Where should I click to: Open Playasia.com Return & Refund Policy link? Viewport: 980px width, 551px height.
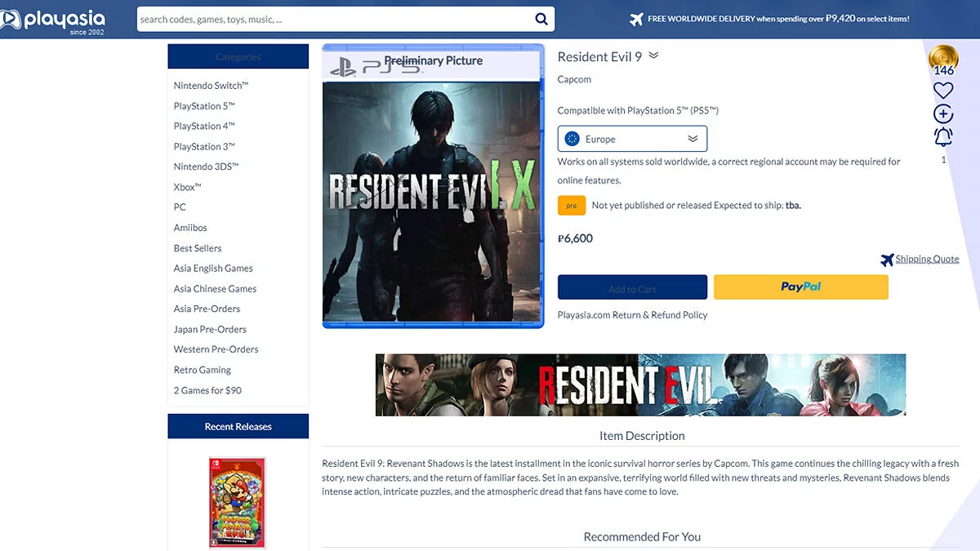(632, 315)
